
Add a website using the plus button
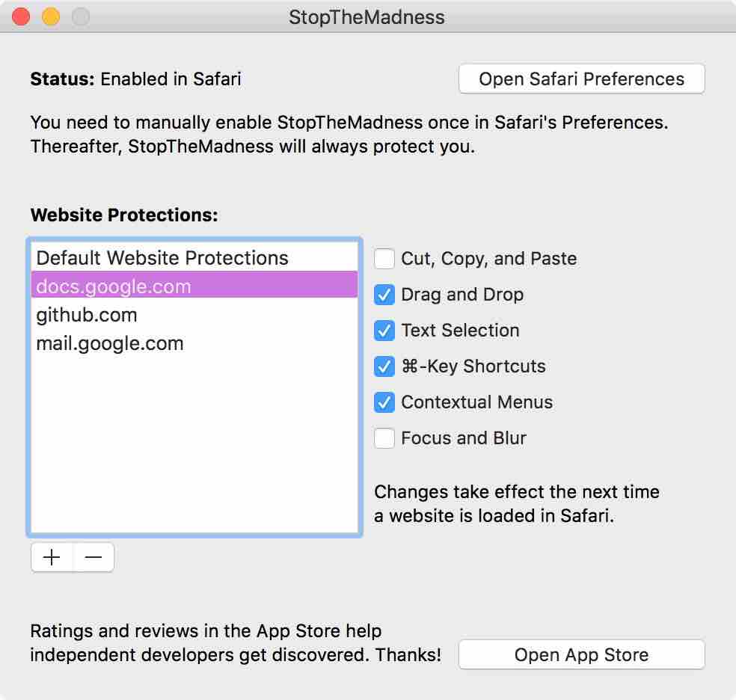tap(52, 556)
